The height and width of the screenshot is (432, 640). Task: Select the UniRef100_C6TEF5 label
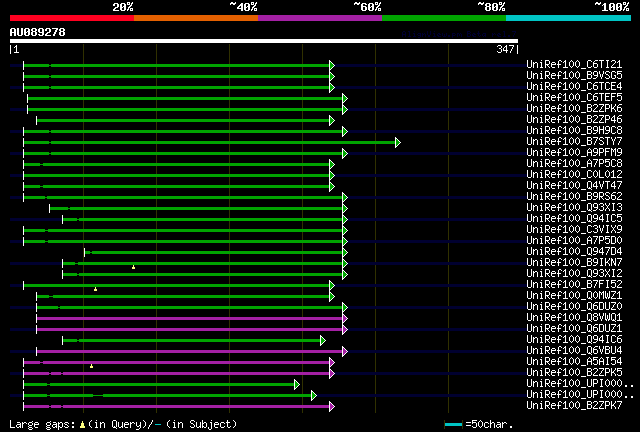pyautogui.click(x=574, y=97)
